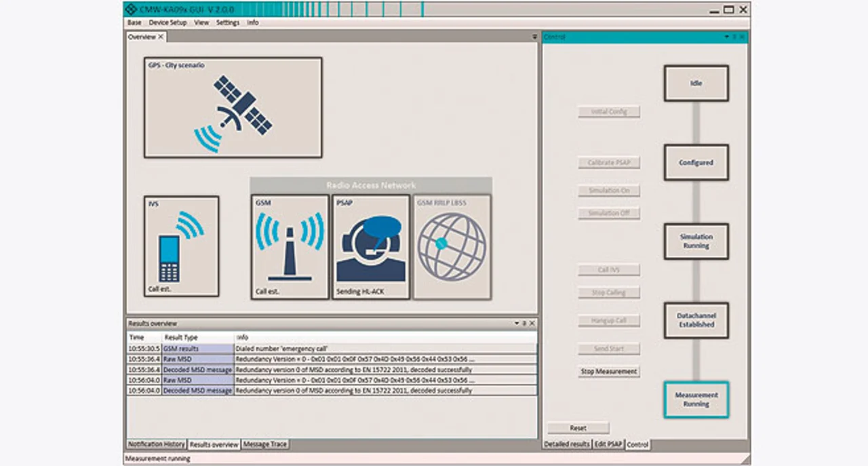Select the GSM RRLP LBSS globe icon
This screenshot has height=466, width=868.
[x=452, y=247]
